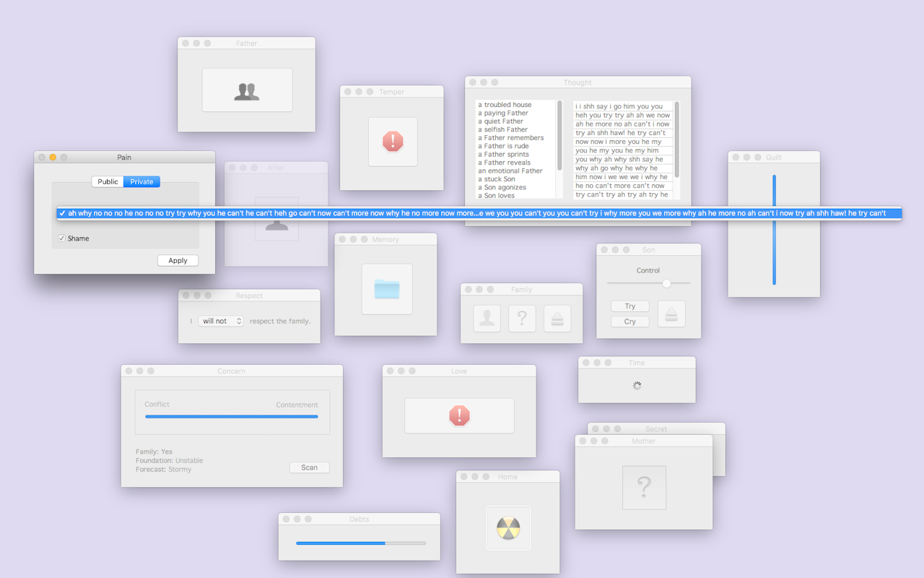Click the red alert icon in Love window

pyautogui.click(x=459, y=415)
